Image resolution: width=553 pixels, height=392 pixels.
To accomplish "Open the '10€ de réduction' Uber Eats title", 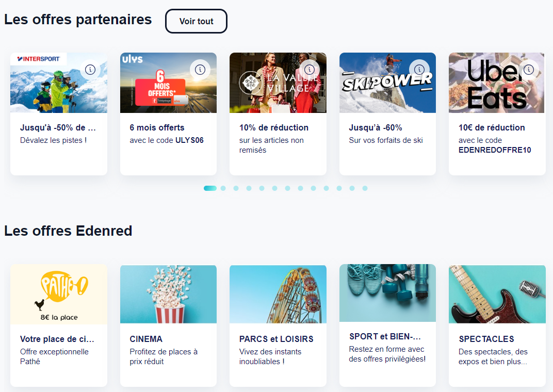I will (x=492, y=127).
